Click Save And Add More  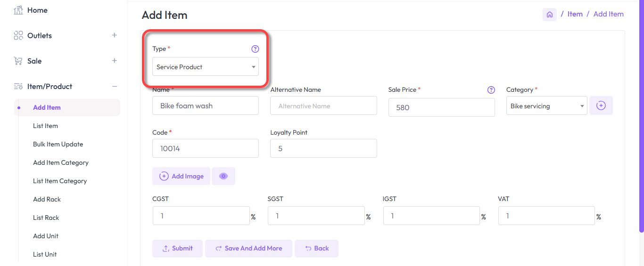248,249
